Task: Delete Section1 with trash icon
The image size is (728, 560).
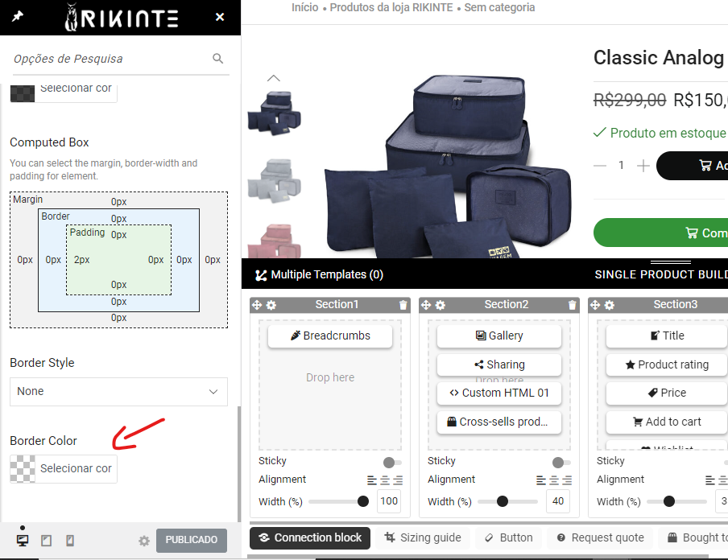Action: (403, 305)
